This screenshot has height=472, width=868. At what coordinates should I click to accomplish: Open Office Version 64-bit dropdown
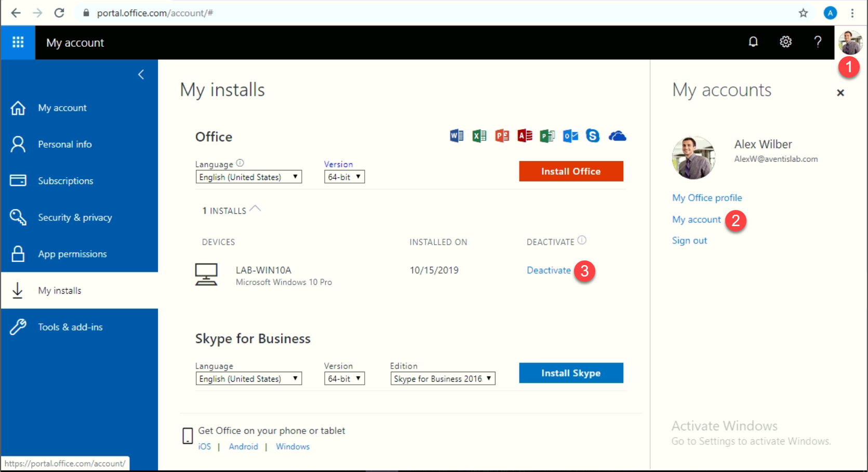pos(344,177)
